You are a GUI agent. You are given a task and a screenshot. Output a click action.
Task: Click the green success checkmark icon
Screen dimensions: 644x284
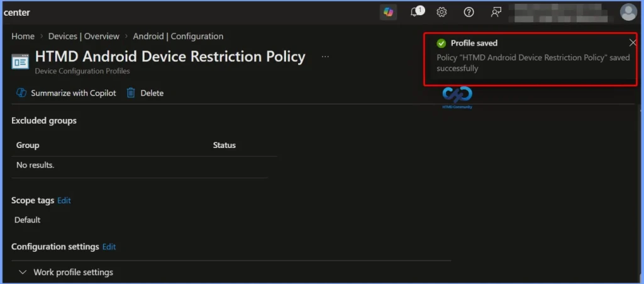pos(441,43)
